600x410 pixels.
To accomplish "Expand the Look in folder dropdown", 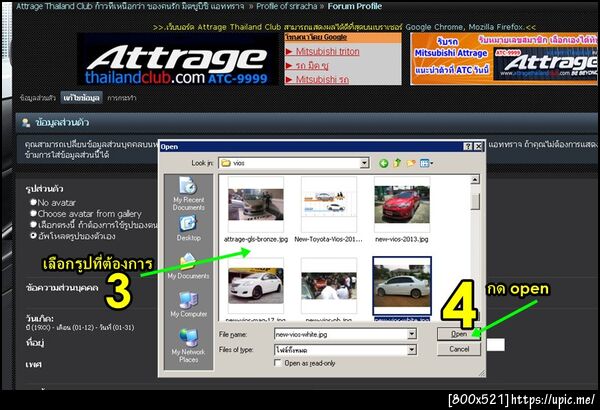I will (x=364, y=163).
